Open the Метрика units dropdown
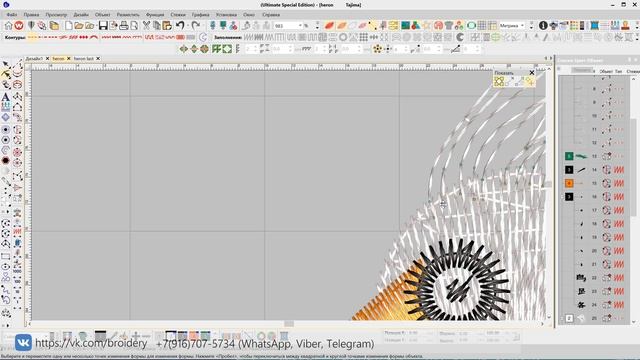The height and width of the screenshot is (360, 640). point(522,26)
